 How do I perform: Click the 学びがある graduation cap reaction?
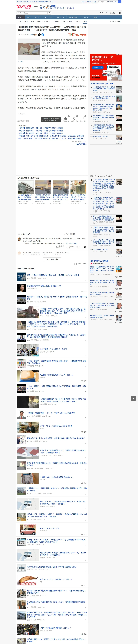pyautogui.click(x=66, y=119)
